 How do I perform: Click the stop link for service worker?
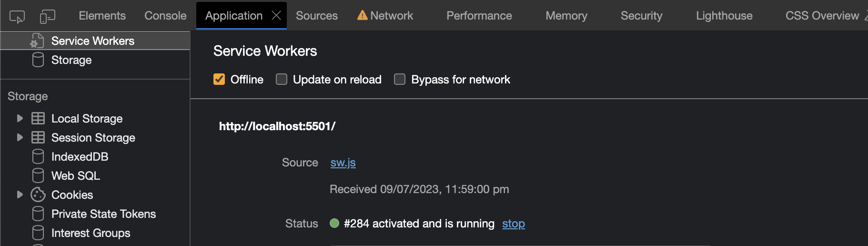(513, 224)
